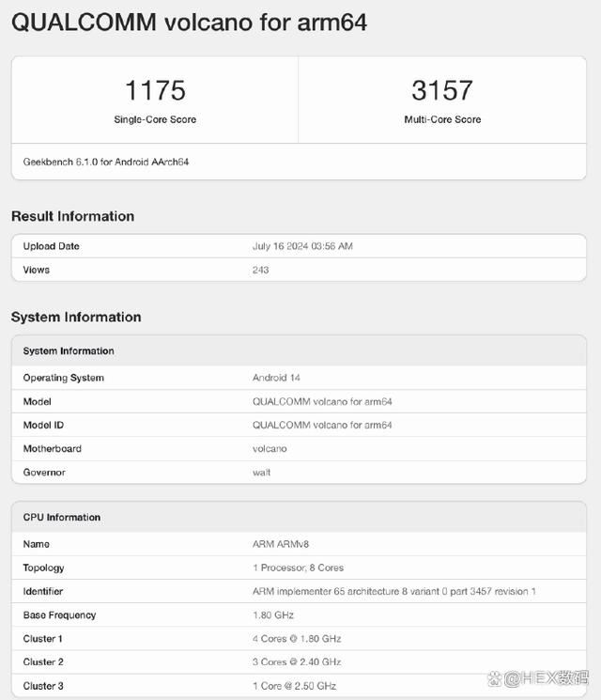Click the 3157 multi-core score value
Image resolution: width=601 pixels, height=700 pixels.
(x=441, y=90)
